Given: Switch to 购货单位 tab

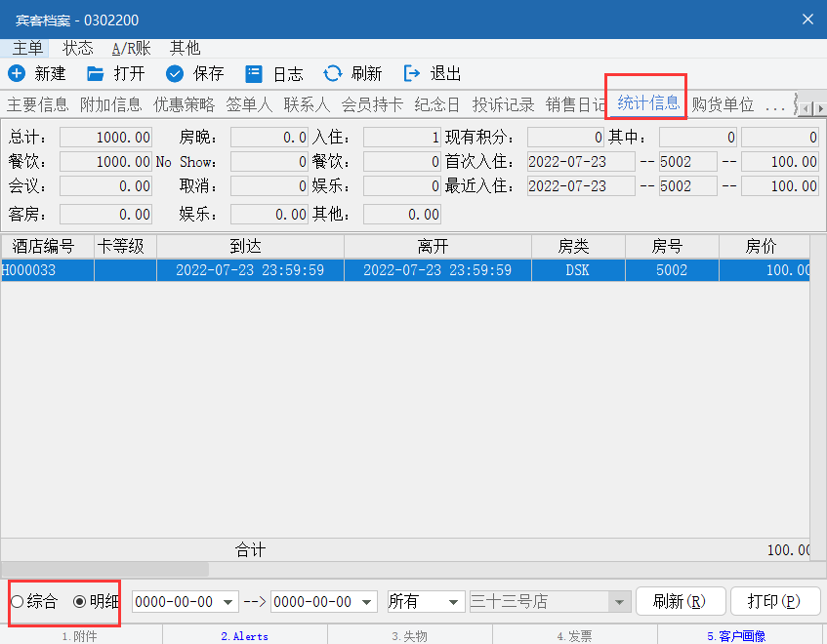Looking at the screenshot, I should point(723,104).
